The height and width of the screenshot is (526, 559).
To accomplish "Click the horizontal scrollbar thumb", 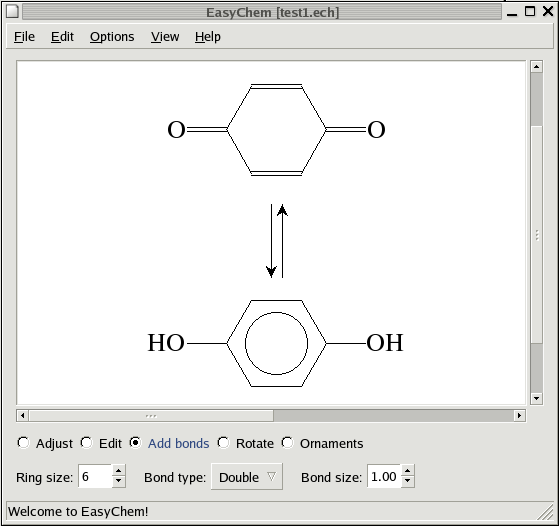I will [x=151, y=415].
